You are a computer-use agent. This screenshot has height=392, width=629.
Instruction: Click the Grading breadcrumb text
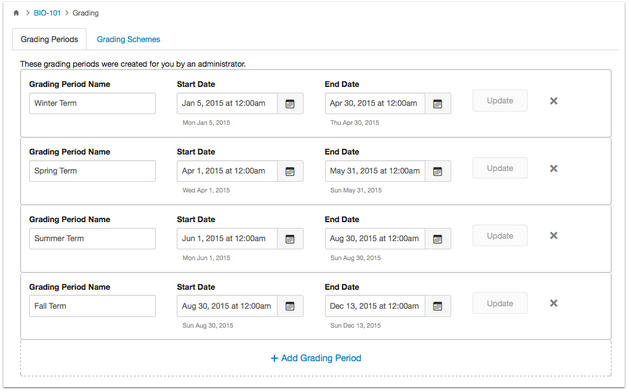85,13
